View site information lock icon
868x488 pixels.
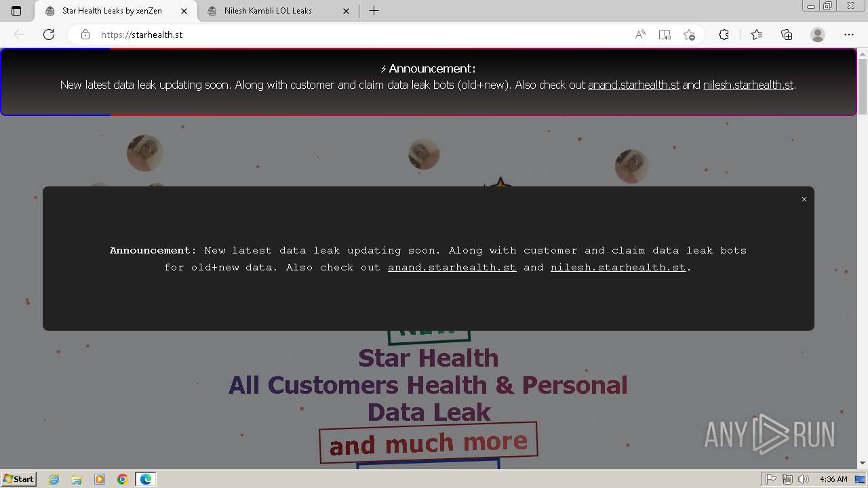[x=85, y=35]
